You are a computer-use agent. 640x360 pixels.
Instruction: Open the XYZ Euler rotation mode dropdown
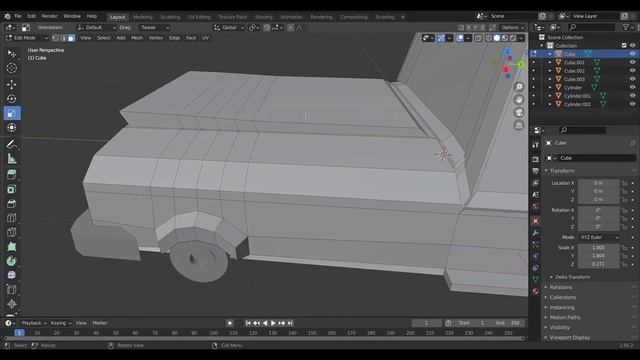[599, 237]
